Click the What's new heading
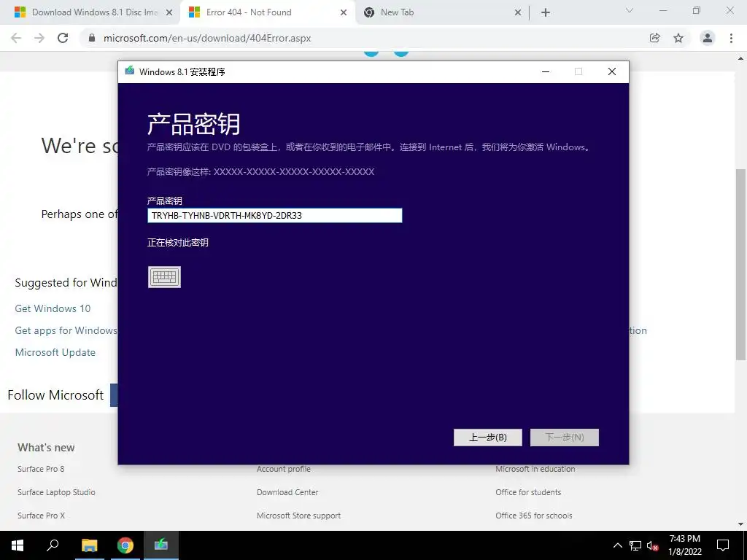 coord(46,448)
